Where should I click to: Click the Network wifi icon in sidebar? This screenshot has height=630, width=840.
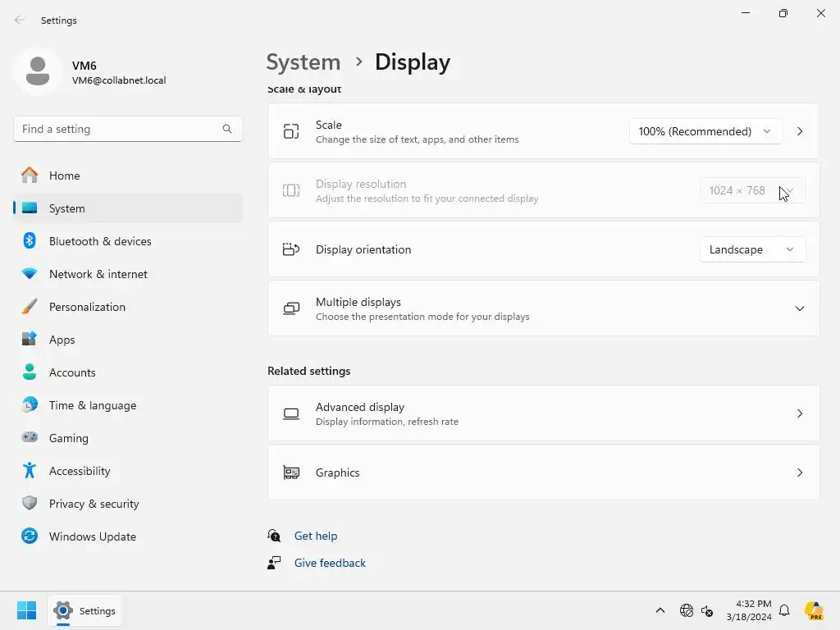coord(30,274)
